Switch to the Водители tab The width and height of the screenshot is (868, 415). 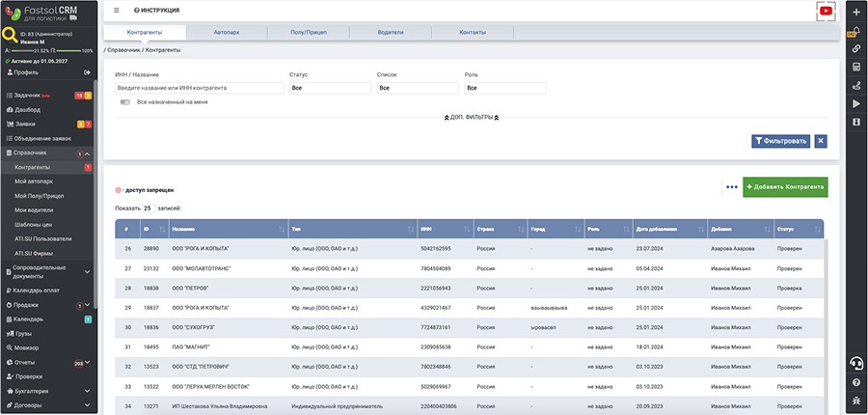click(391, 32)
